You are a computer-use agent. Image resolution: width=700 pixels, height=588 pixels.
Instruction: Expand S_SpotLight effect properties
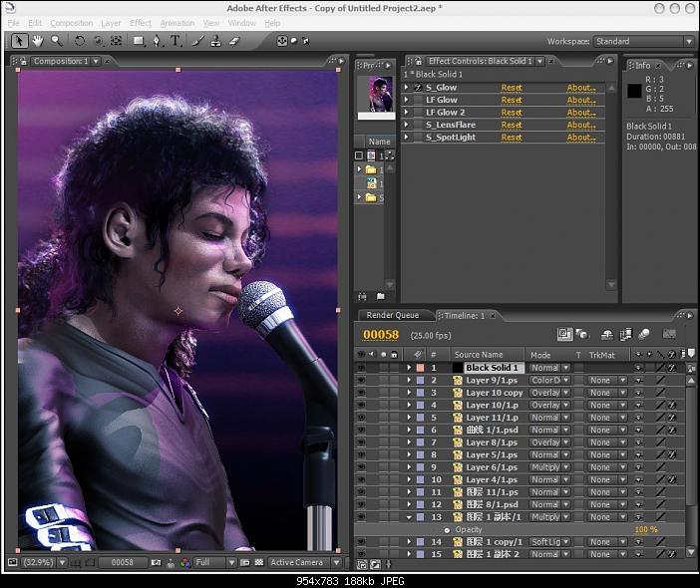pos(406,138)
